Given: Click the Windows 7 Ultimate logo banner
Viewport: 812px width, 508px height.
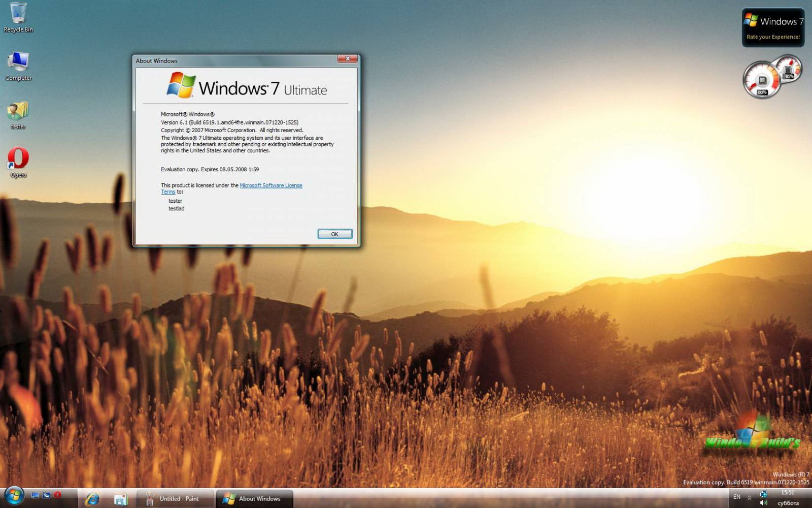Looking at the screenshot, I should coord(247,85).
